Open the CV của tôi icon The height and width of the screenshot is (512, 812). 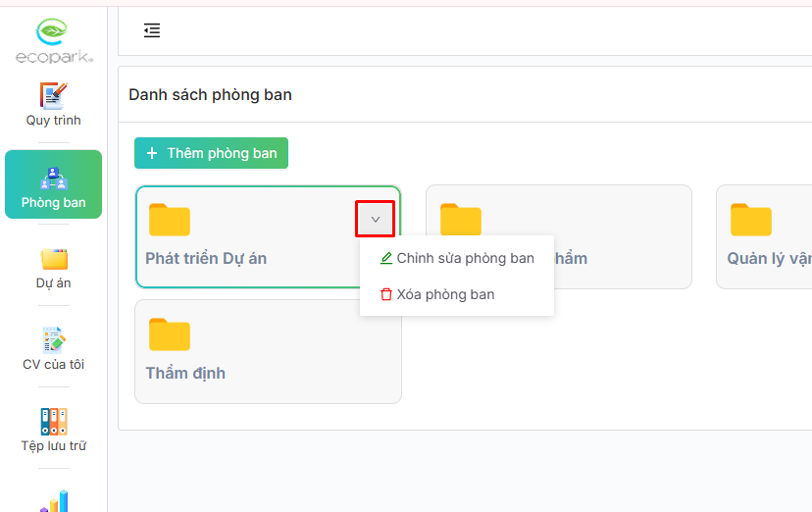click(54, 339)
